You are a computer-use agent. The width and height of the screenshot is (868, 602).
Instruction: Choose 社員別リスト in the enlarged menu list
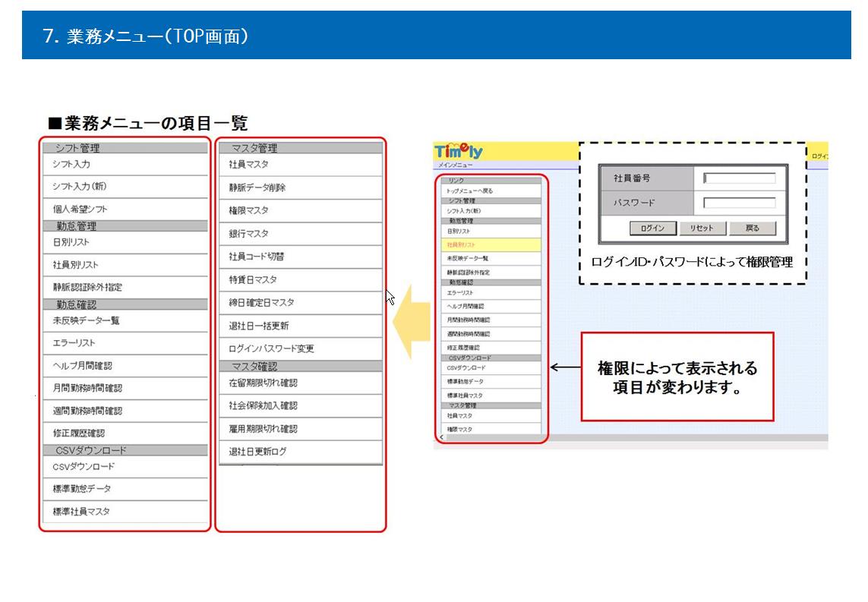[x=125, y=265]
